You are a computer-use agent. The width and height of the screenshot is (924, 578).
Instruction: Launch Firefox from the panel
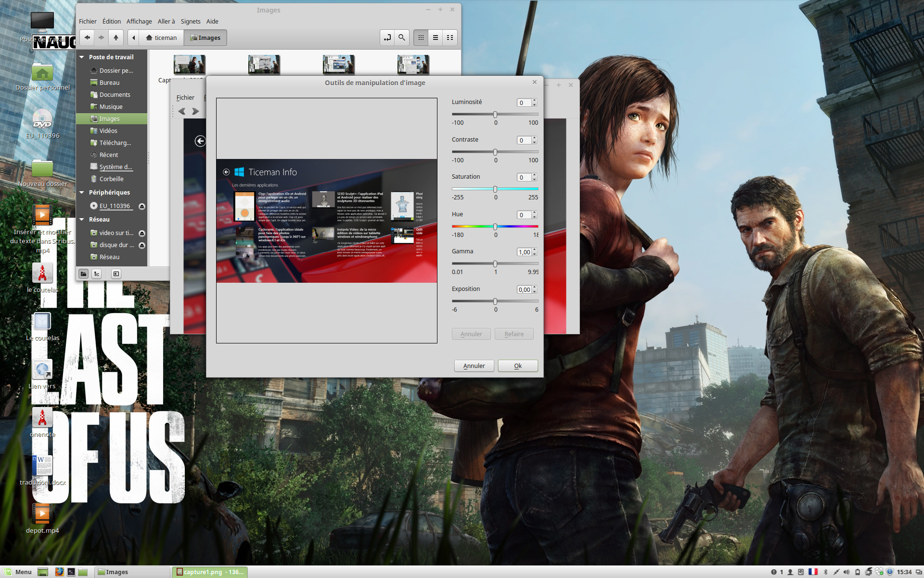click(x=59, y=572)
